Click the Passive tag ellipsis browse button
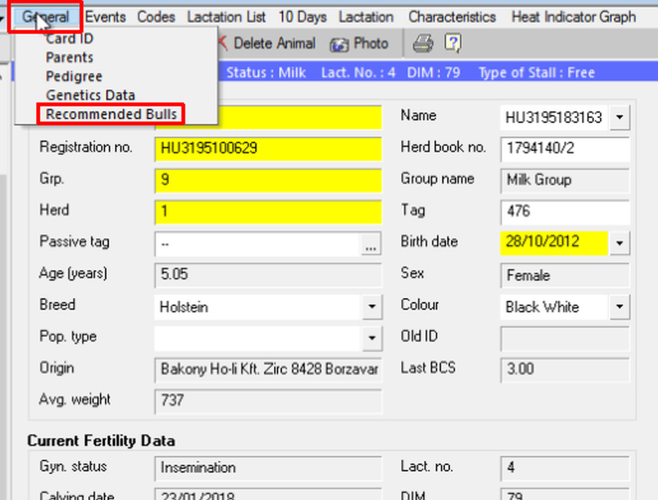The width and height of the screenshot is (658, 500). pos(371,244)
